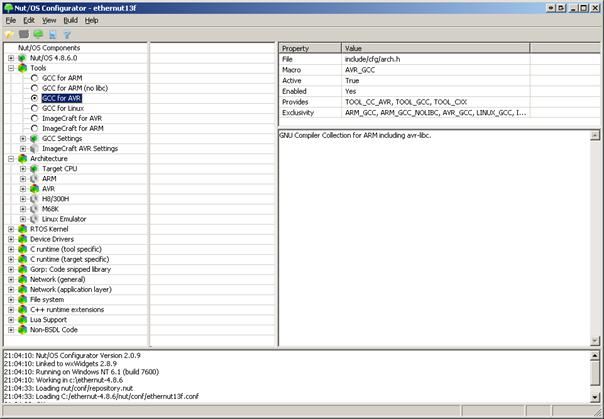This screenshot has width=604, height=419.
Task: Select GCC for ARM (no libc) option
Action: tap(34, 88)
